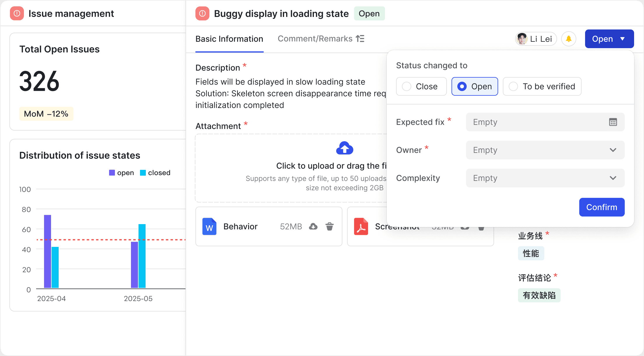This screenshot has height=356, width=644.
Task: Click the sort icon beside Comment/Remarks
Action: pos(360,39)
